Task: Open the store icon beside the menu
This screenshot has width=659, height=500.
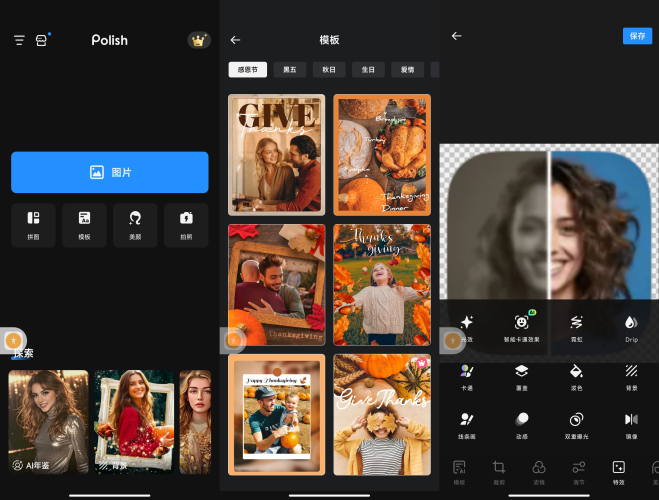Action: tap(42, 40)
